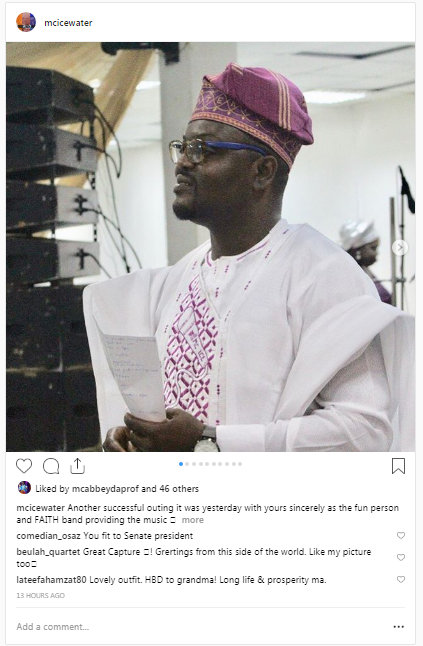Like the beulah_quartet comment
The width and height of the screenshot is (423, 646).
401,557
